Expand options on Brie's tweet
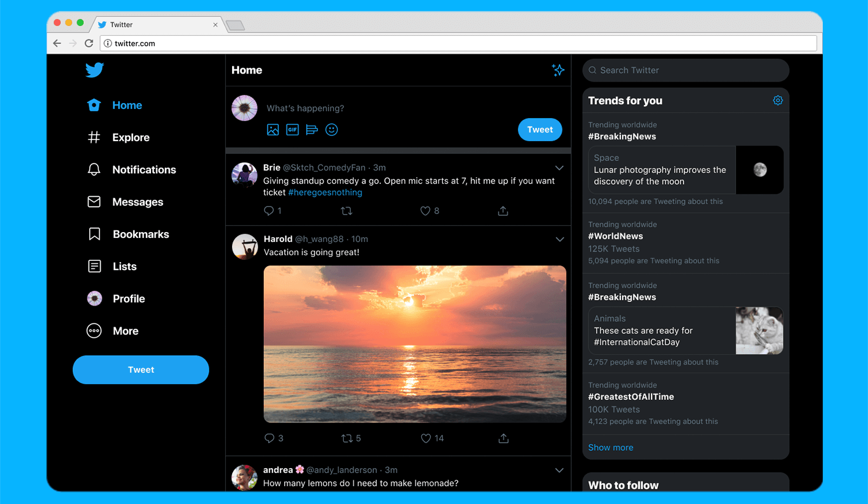 [560, 167]
